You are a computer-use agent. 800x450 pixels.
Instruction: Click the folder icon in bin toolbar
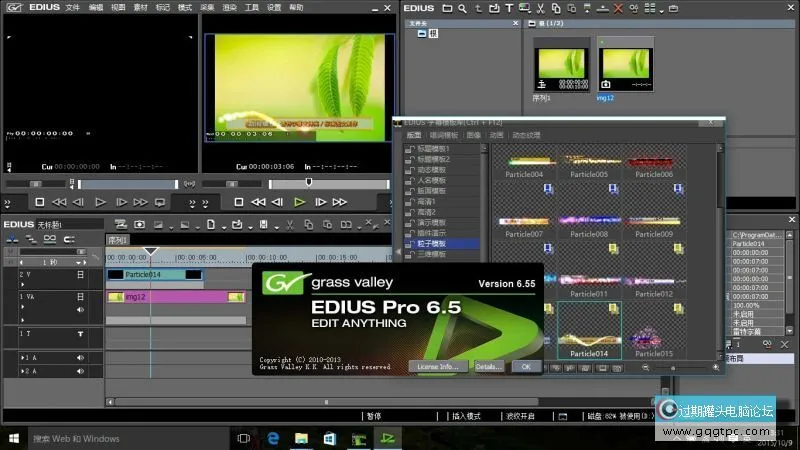click(x=449, y=9)
